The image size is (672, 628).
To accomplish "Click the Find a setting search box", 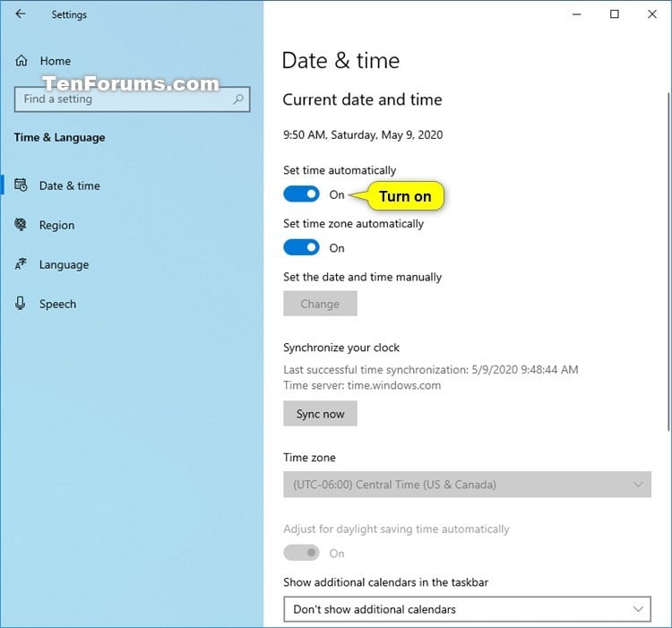I will pos(132,99).
